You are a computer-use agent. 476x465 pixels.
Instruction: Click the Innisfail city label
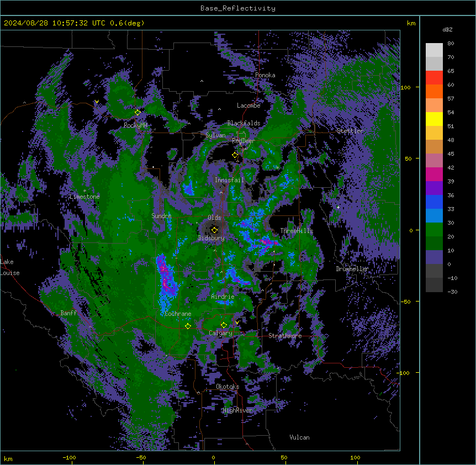229,180
